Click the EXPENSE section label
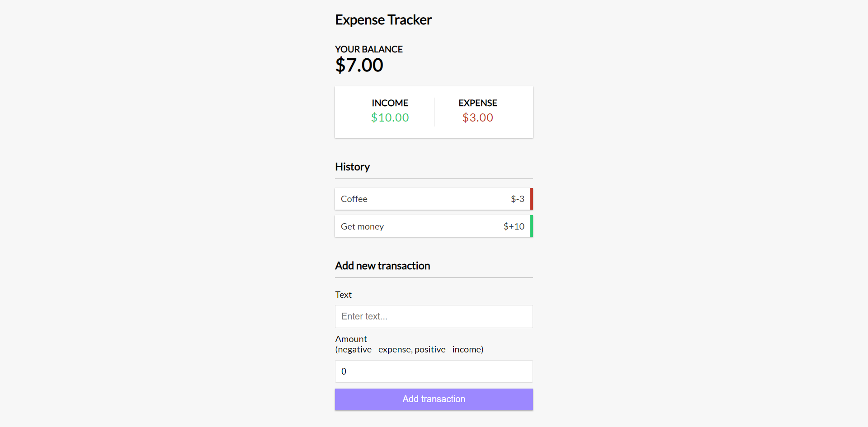This screenshot has height=427, width=868. click(477, 103)
